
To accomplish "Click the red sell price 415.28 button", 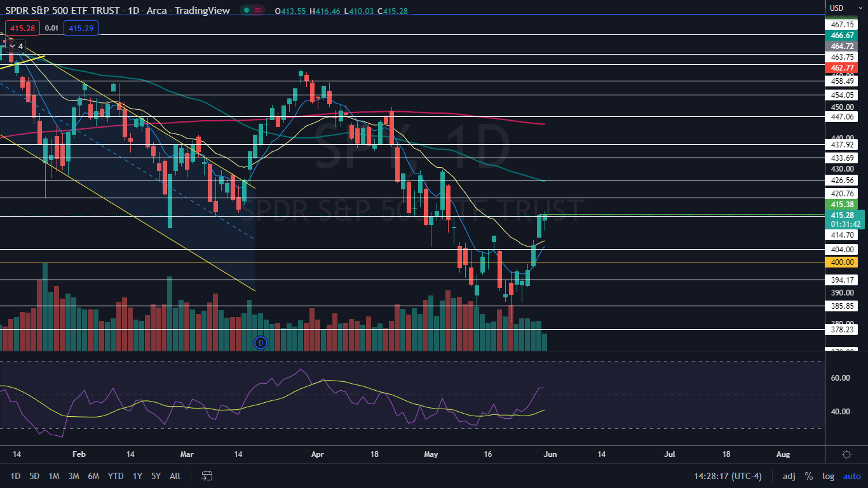I will tap(22, 28).
